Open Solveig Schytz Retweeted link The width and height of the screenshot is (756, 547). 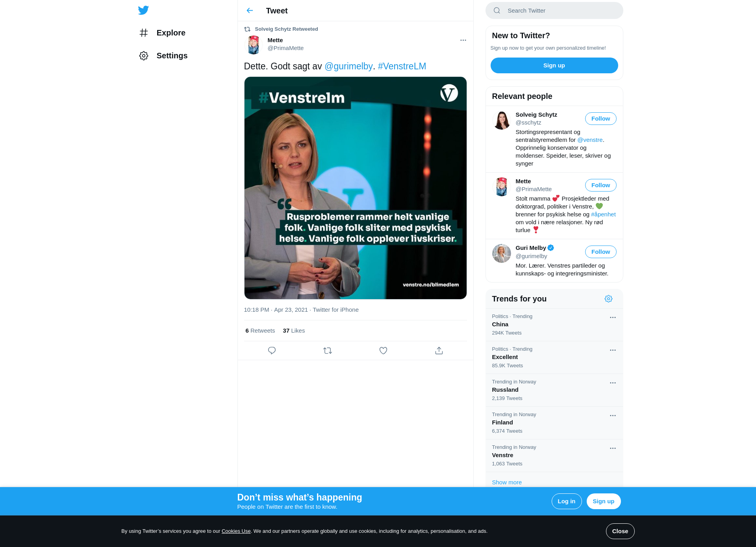[286, 29]
